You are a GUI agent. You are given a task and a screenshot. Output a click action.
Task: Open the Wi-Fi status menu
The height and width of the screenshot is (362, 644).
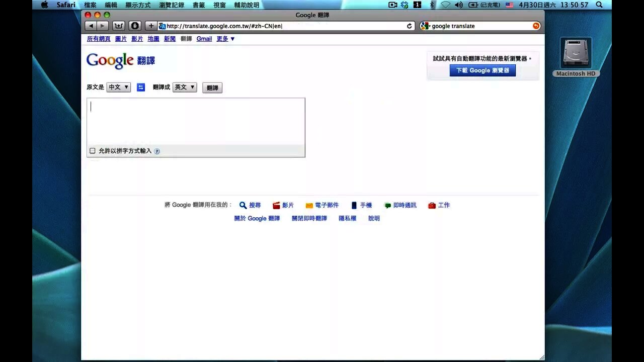(x=445, y=5)
